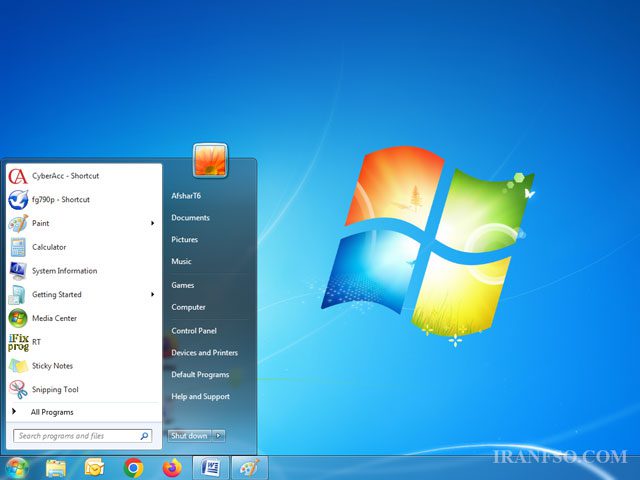
Task: Launch Google Chrome from taskbar
Action: [x=133, y=468]
